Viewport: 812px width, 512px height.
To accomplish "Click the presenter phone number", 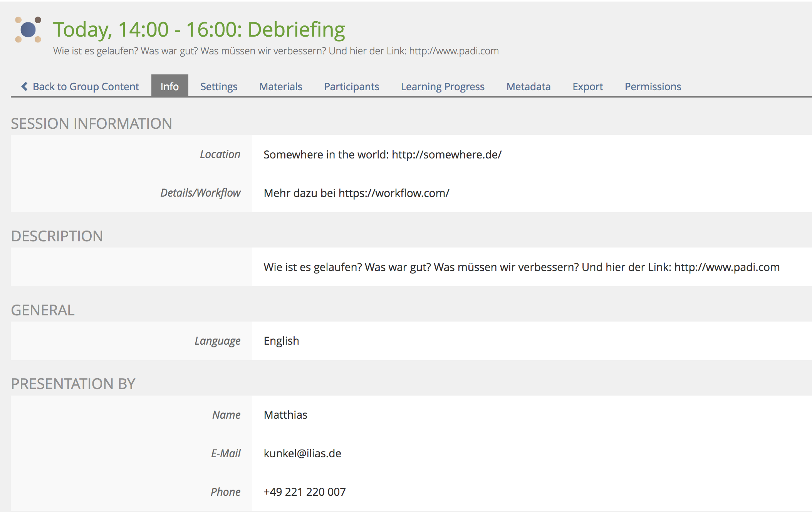I will 305,492.
